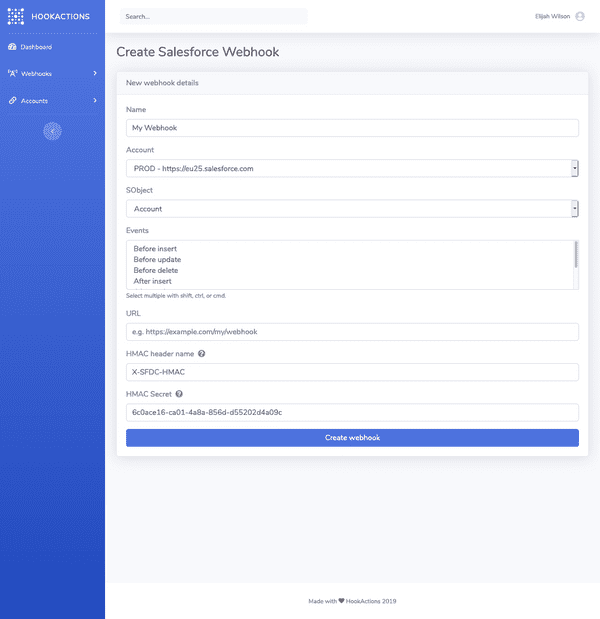Select 'After insert' event

coord(152,281)
